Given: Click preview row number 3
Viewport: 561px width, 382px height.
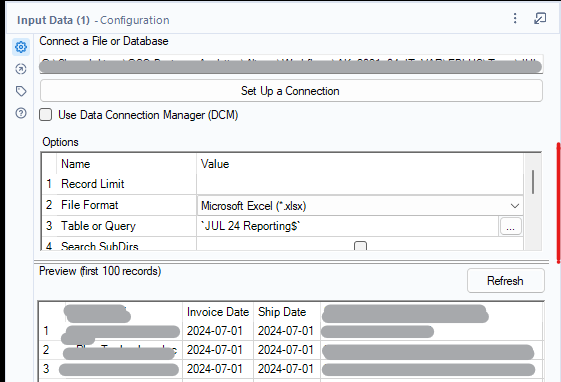Looking at the screenshot, I should 46,369.
